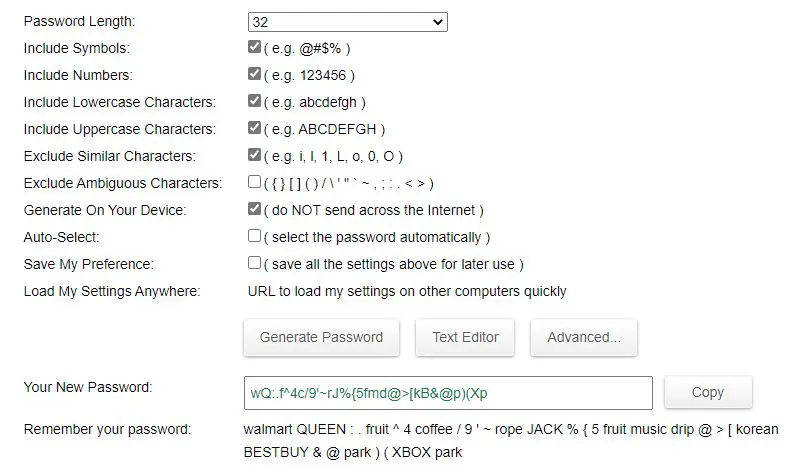This screenshot has height=475, width=806.
Task: Disable Include Lowercase Characters option
Action: 254,101
